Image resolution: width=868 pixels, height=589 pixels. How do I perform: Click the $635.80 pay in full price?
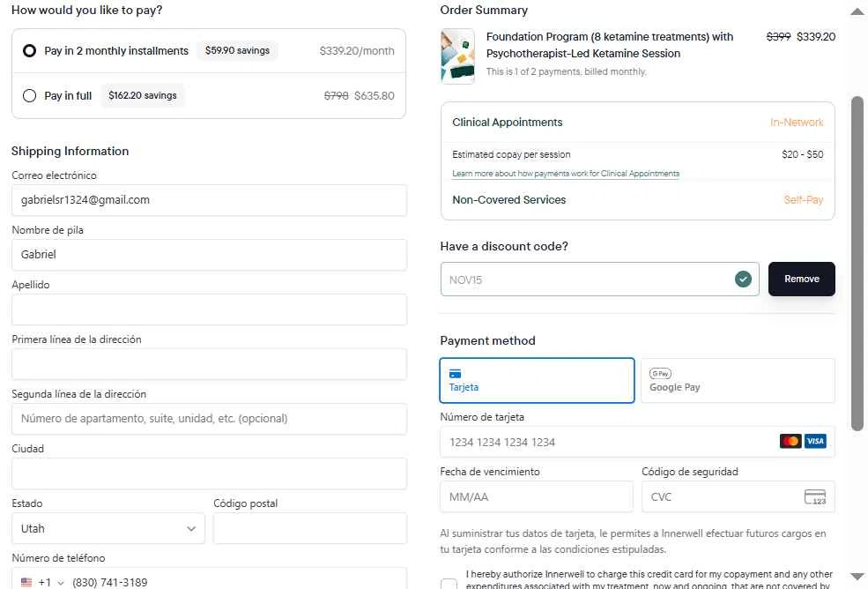pos(375,96)
